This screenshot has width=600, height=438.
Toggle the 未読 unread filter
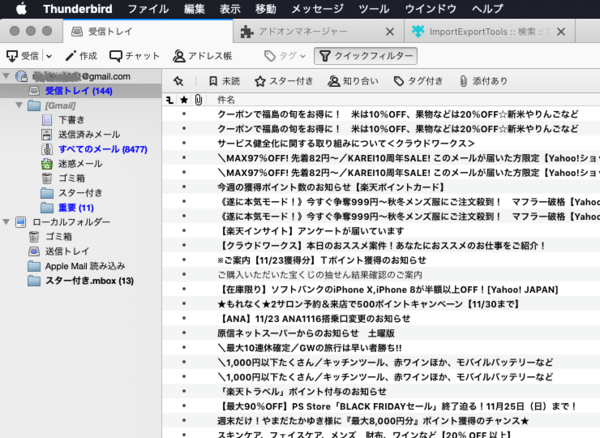(x=224, y=81)
